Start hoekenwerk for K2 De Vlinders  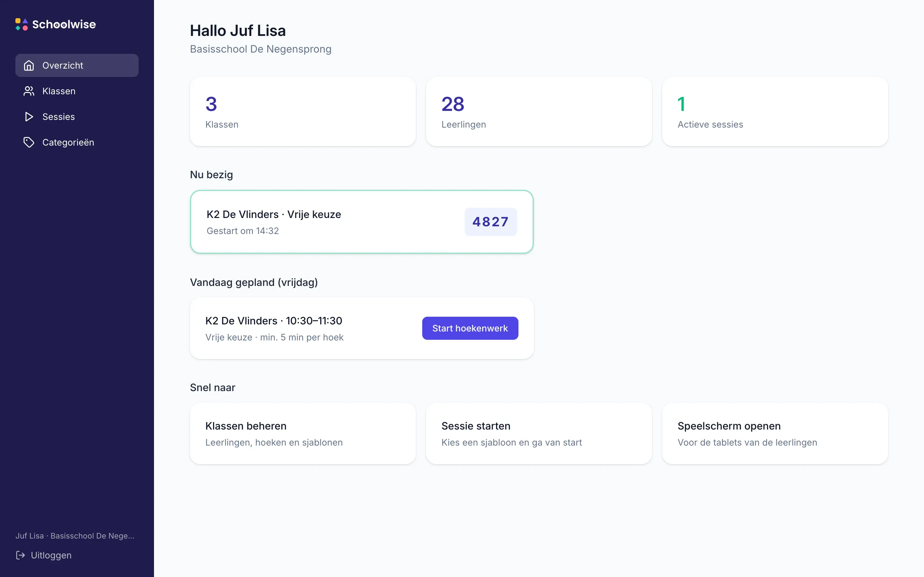470,328
